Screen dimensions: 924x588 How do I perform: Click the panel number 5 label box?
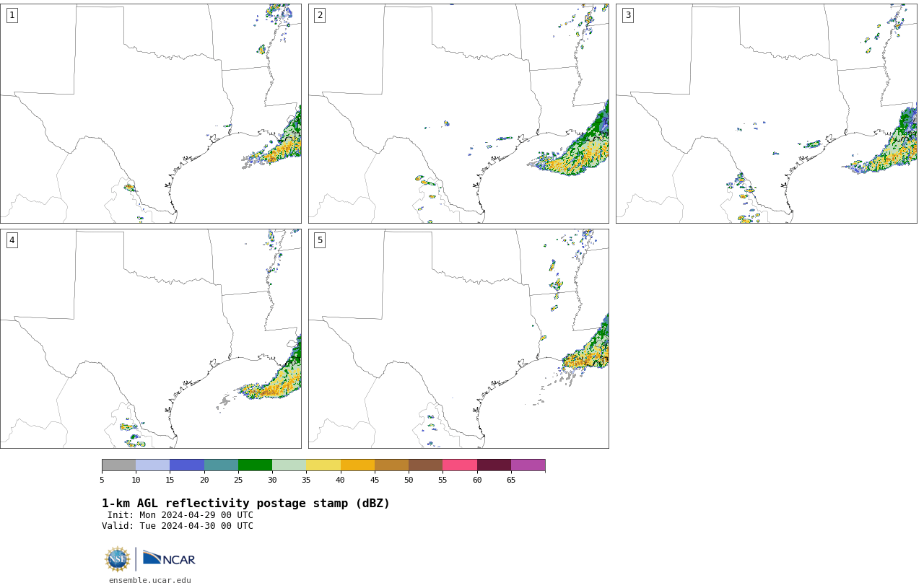click(x=320, y=240)
